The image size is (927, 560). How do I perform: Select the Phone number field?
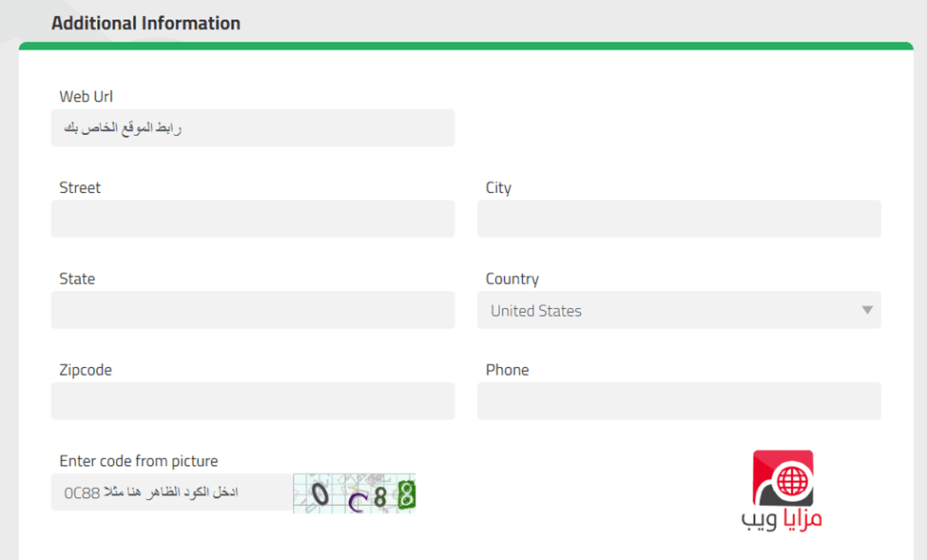tap(679, 401)
